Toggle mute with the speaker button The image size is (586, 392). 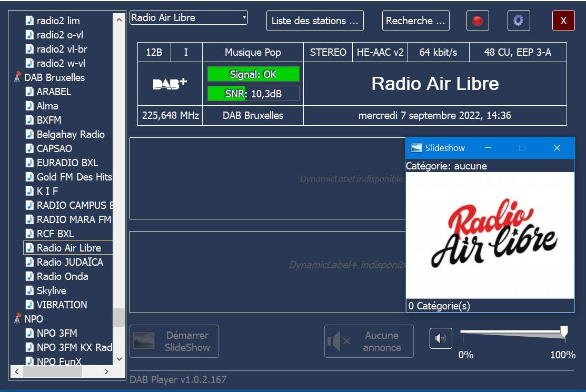pos(441,338)
